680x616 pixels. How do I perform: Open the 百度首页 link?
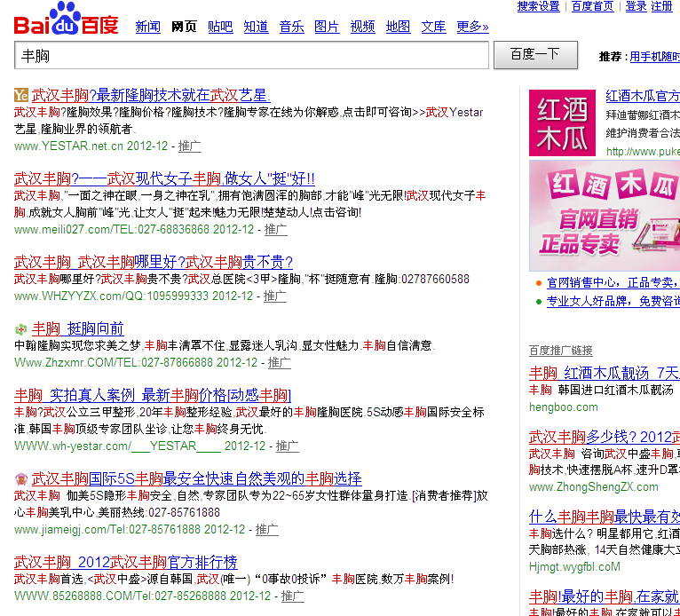(592, 6)
